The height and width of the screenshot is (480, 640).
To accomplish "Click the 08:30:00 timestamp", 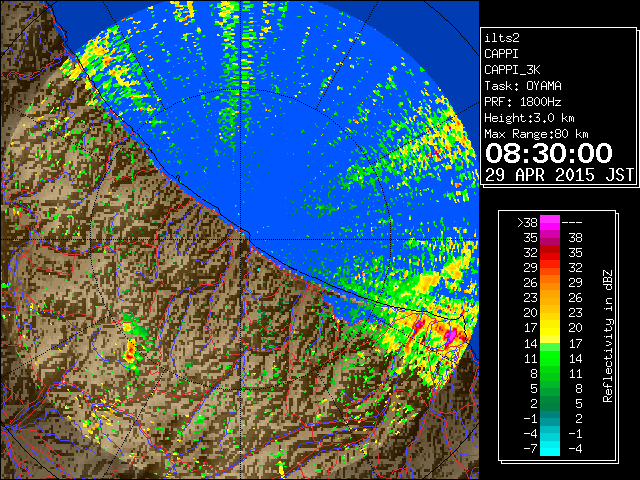I will pyautogui.click(x=549, y=153).
